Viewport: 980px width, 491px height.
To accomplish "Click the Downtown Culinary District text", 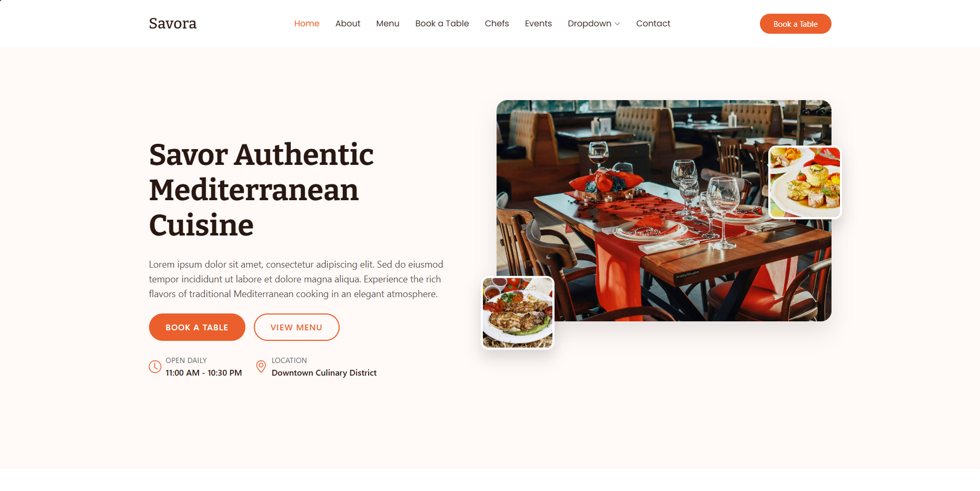I will tap(324, 372).
